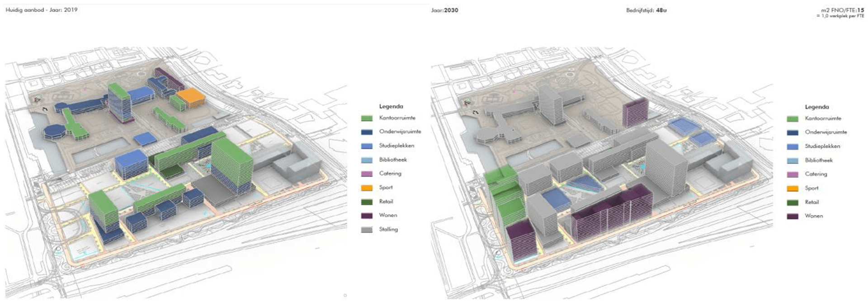
Task: Click the orange Sport swatch in 2030 legend
Action: coord(793,188)
